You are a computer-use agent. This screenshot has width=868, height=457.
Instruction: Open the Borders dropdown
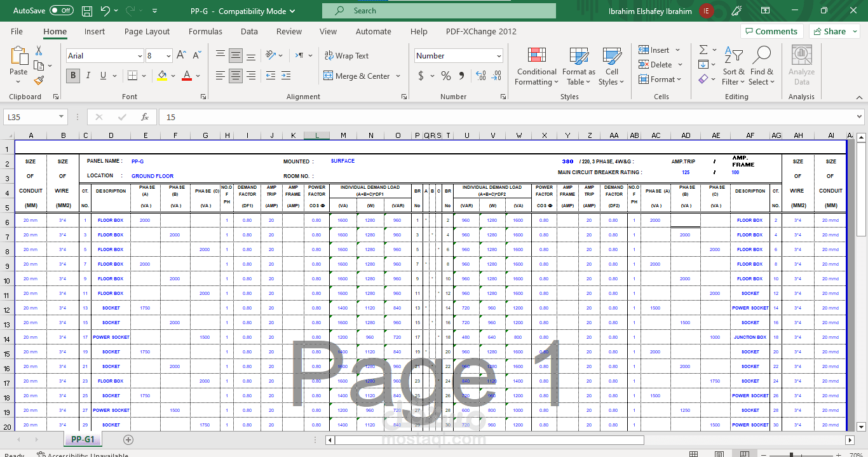pyautogui.click(x=144, y=76)
